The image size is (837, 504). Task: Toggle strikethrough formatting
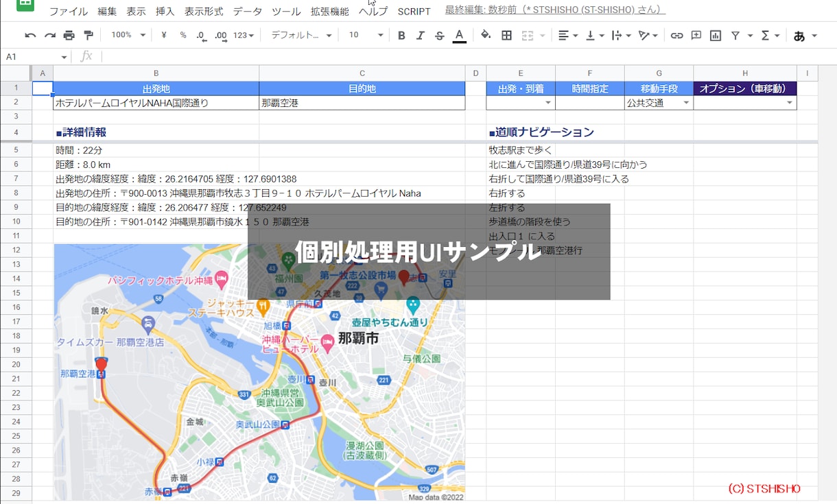click(x=440, y=35)
